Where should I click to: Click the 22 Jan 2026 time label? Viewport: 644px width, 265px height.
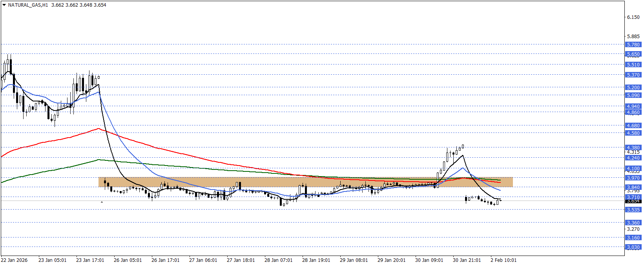(15, 260)
